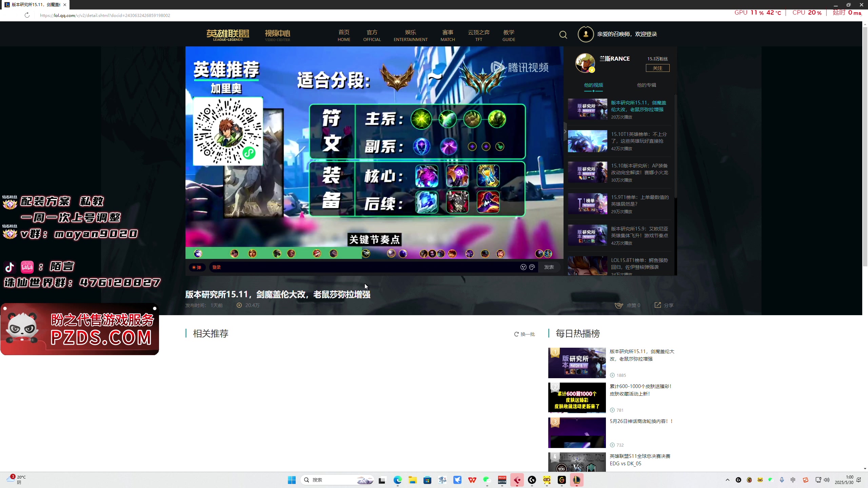Click the volume speaker tray icon
The height and width of the screenshot is (488, 868).
pos(827,480)
